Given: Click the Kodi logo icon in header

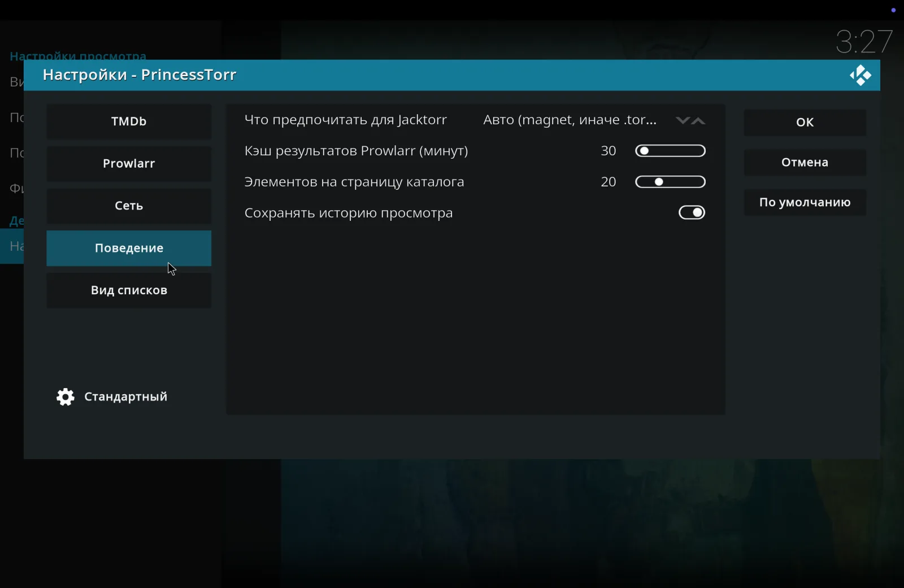Looking at the screenshot, I should pyautogui.click(x=860, y=75).
